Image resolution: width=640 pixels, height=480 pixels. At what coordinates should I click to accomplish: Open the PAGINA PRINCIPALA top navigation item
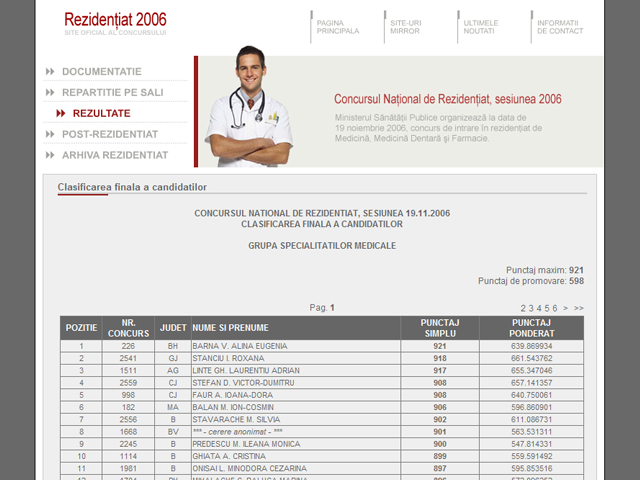tap(338, 27)
